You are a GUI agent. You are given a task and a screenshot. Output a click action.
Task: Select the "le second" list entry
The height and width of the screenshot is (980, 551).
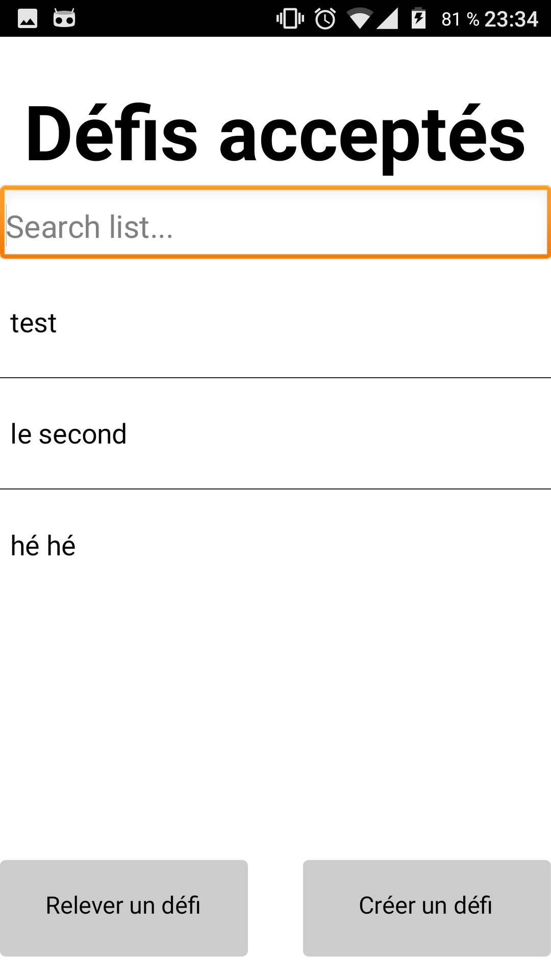275,434
